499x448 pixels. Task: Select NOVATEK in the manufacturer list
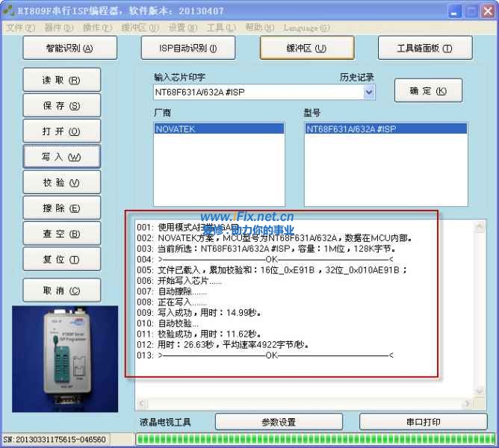point(219,128)
